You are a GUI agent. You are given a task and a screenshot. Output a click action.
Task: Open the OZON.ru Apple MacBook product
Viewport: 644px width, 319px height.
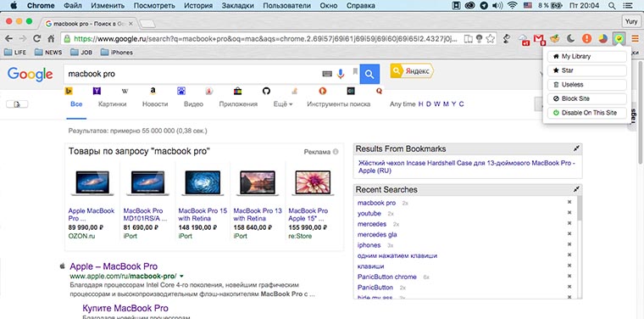(92, 214)
